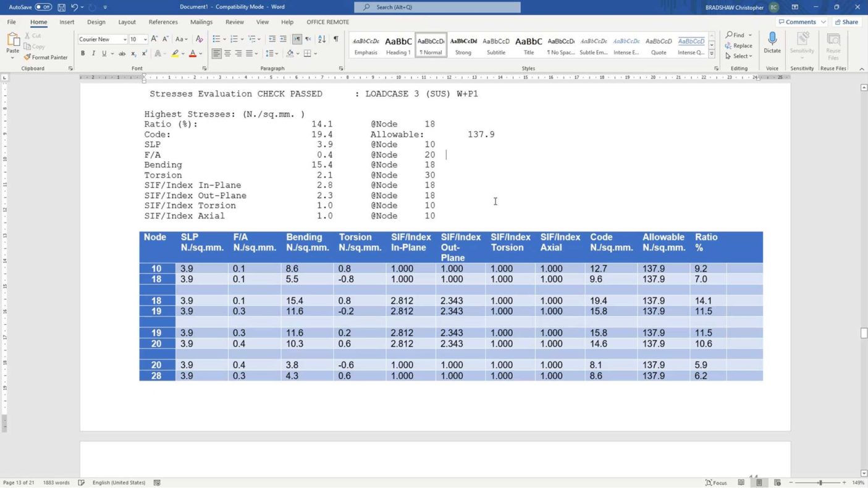Expand the Styles gallery more arrow
The width and height of the screenshot is (868, 488).
click(x=712, y=53)
